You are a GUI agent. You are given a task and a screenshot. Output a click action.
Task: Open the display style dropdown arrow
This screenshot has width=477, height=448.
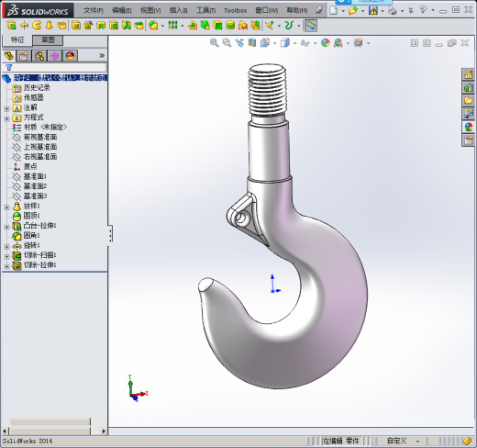[295, 43]
